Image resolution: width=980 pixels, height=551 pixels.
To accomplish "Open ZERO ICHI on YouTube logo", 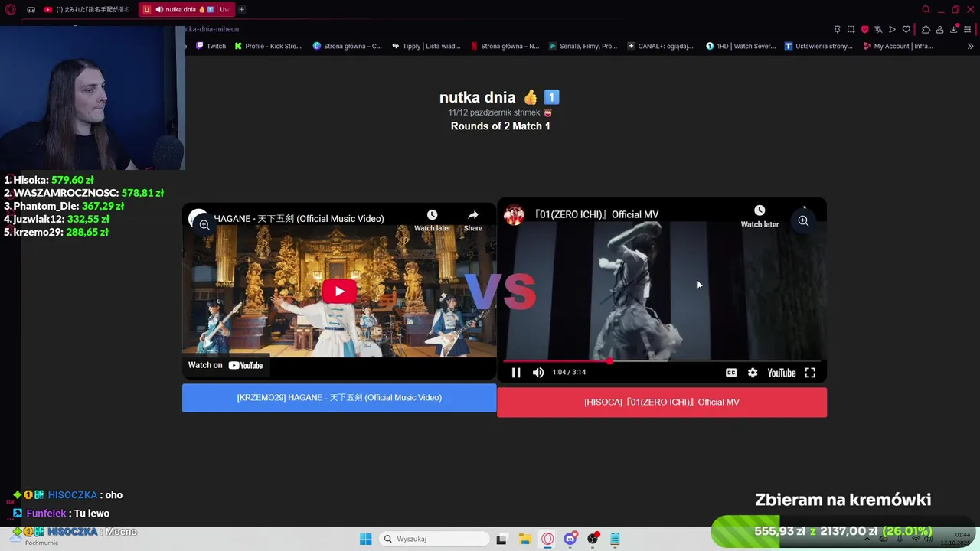I will coord(782,373).
